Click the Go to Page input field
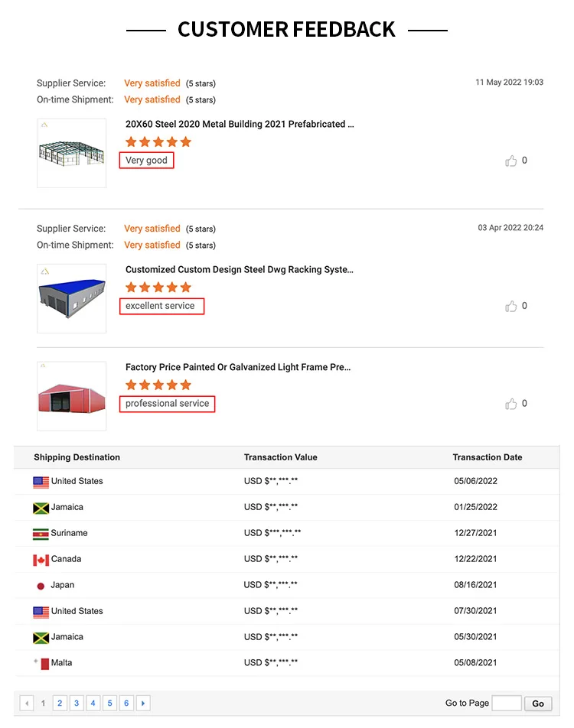574x728 pixels. click(507, 704)
